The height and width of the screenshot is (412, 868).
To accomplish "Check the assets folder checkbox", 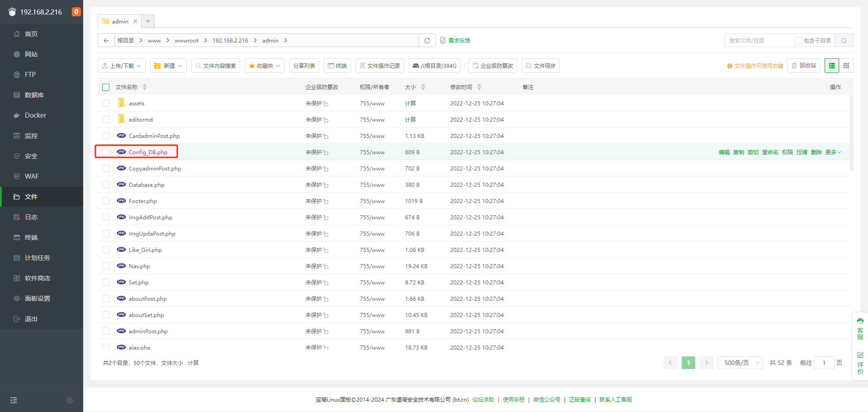I will point(106,103).
